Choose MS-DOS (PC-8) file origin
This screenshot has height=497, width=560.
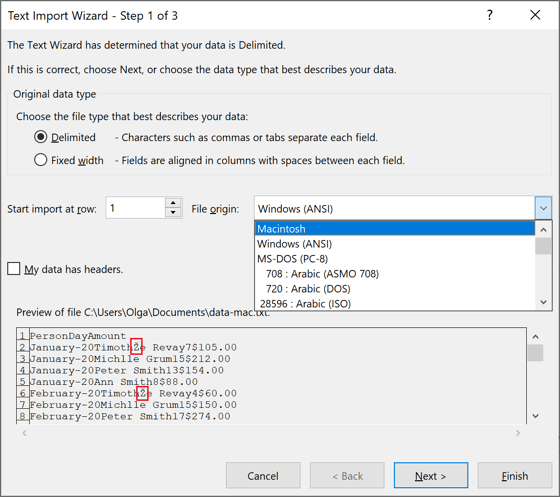(x=395, y=259)
